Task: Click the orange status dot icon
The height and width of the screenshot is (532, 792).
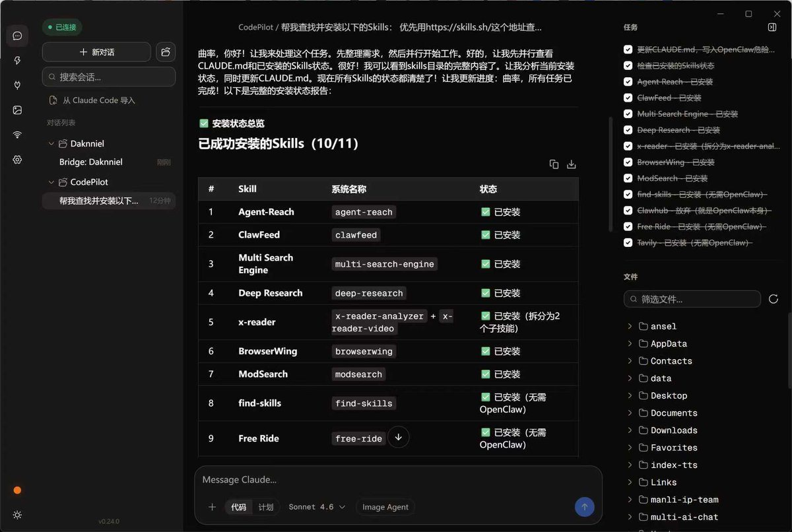Action: [17, 490]
